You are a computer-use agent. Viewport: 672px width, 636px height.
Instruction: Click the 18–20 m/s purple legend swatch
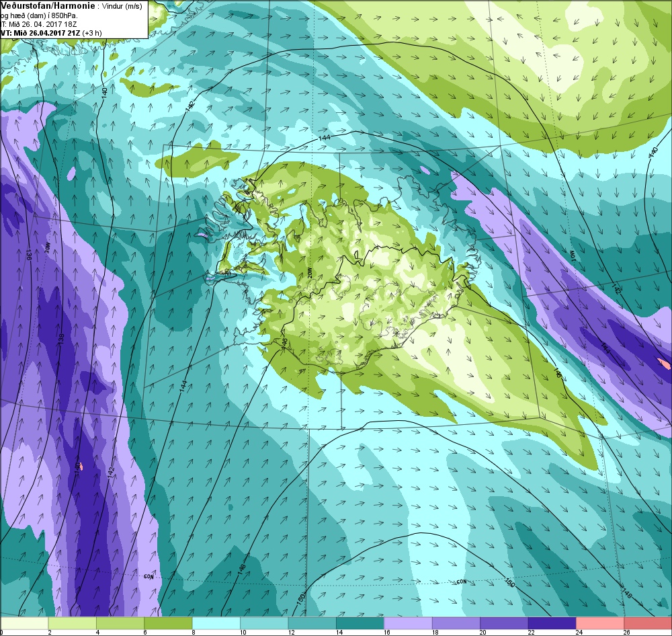click(456, 623)
